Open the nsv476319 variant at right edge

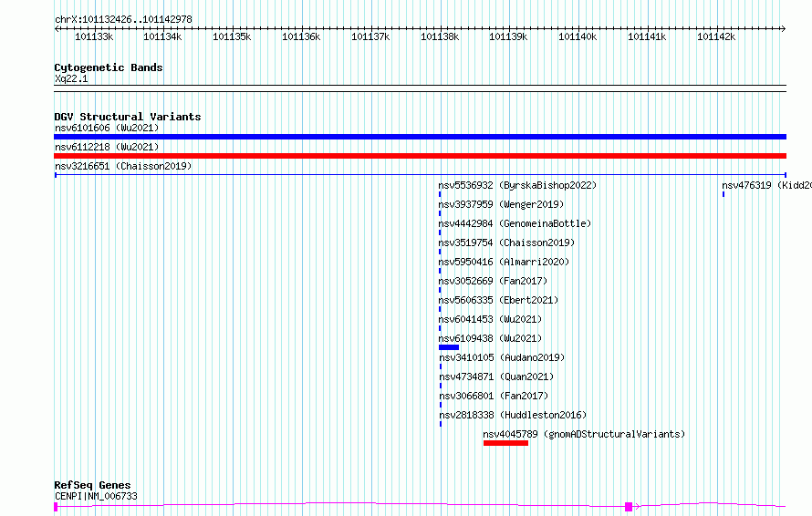766,185
